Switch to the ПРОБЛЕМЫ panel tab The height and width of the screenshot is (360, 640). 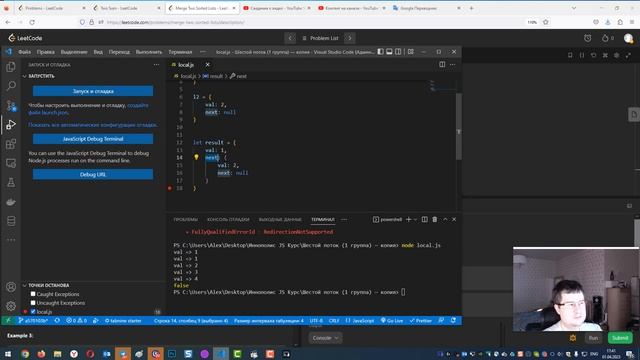[185, 220]
